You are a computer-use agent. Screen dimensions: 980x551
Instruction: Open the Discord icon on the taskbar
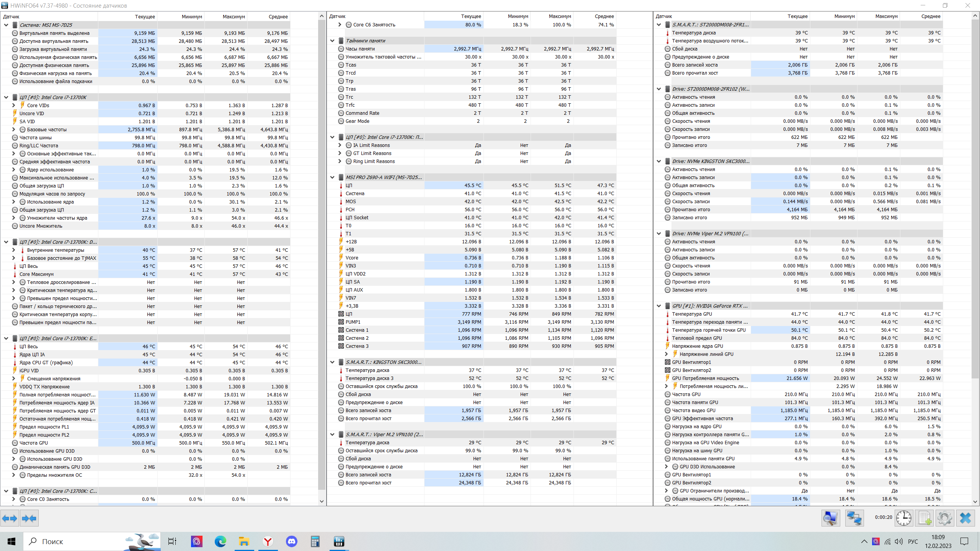click(x=291, y=541)
